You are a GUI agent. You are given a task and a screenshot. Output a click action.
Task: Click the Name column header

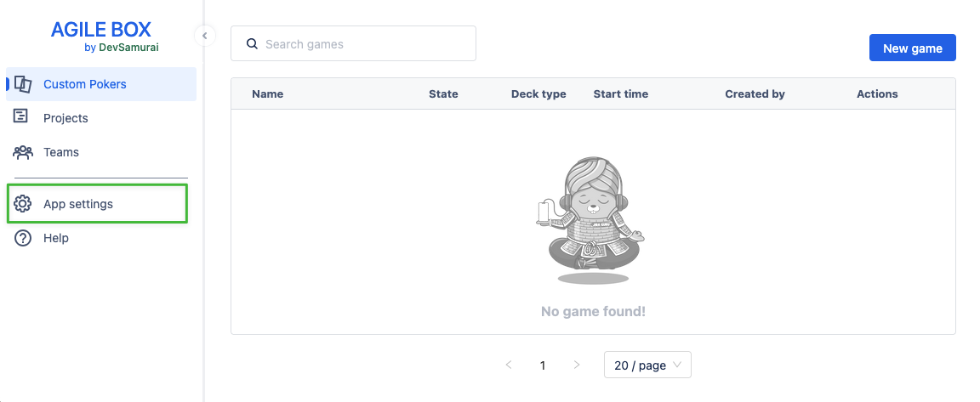tap(267, 93)
